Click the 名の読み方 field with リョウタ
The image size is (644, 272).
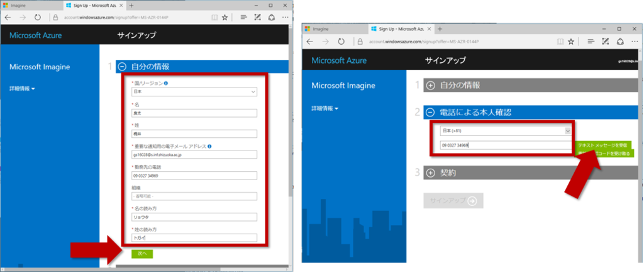click(x=194, y=217)
